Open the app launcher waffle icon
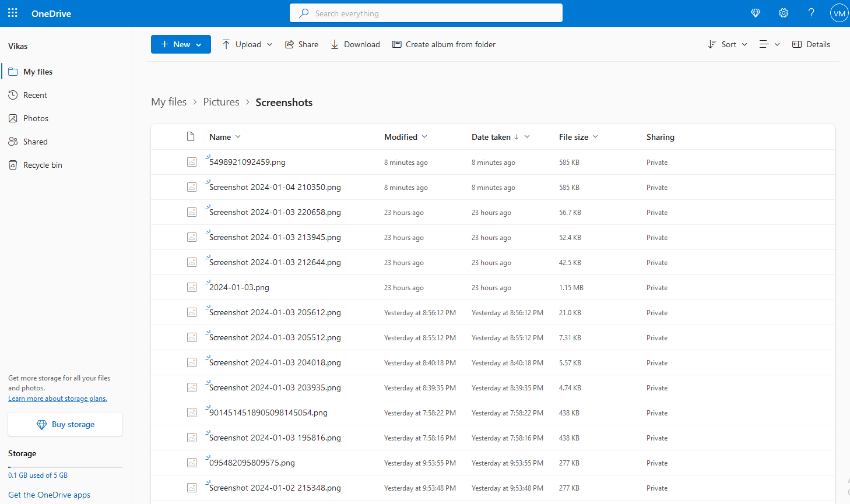 pyautogui.click(x=12, y=12)
